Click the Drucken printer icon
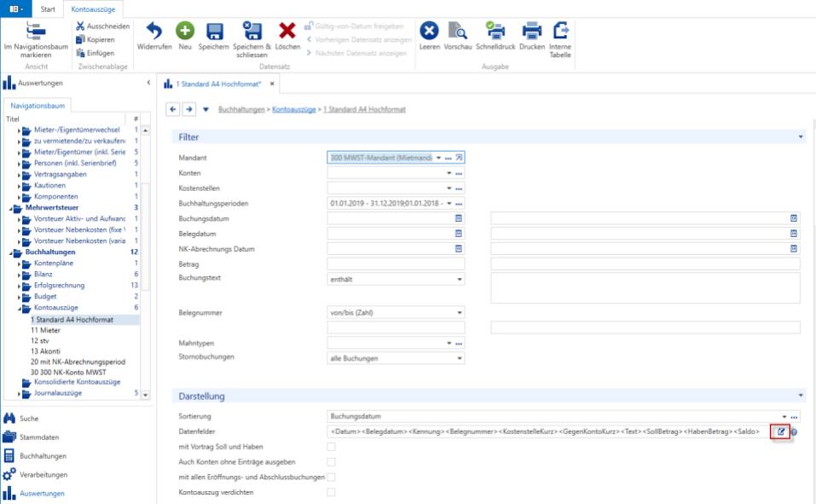The height and width of the screenshot is (504, 816). tap(532, 31)
